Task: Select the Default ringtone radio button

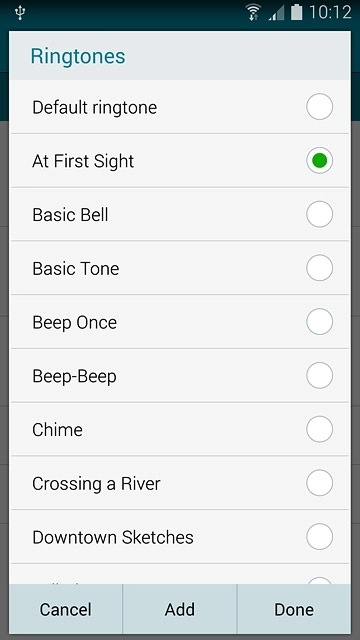Action: click(319, 107)
